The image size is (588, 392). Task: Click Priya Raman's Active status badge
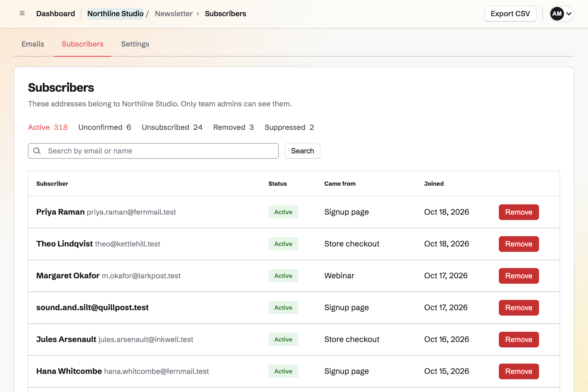(x=283, y=212)
